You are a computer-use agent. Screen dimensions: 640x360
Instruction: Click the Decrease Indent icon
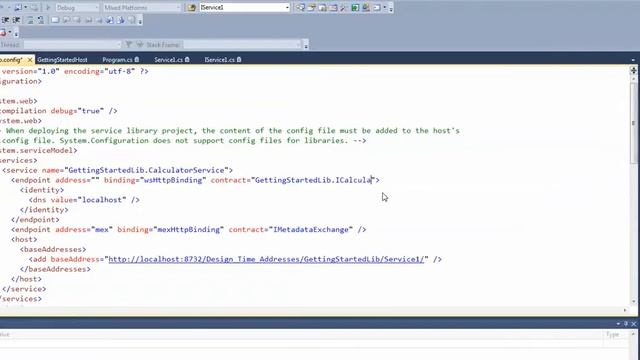[x=5, y=20]
